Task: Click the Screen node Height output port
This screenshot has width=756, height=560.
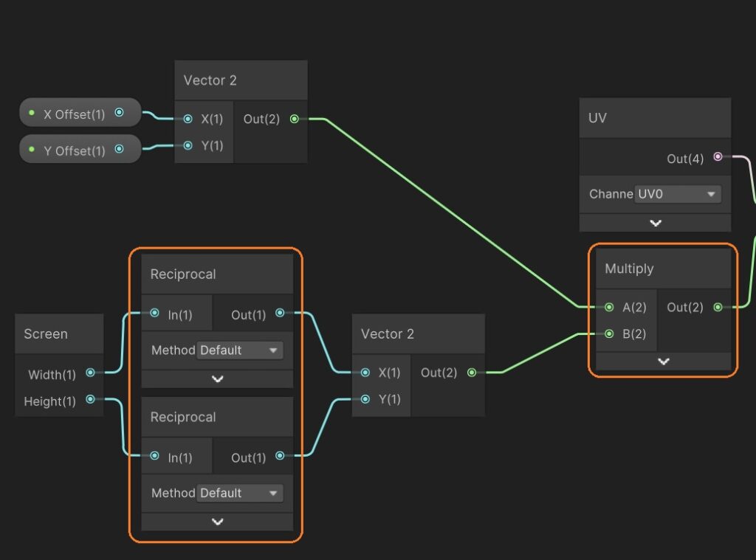Action: tap(90, 399)
